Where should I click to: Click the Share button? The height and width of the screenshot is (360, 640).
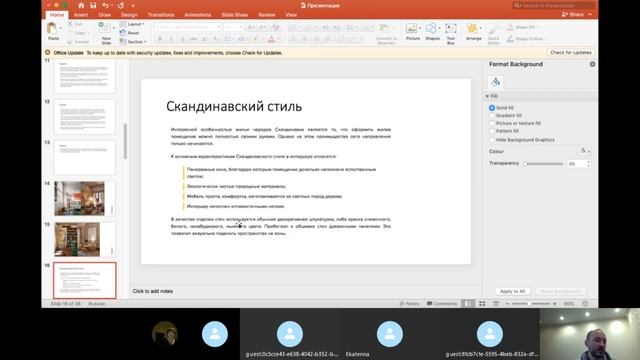(573, 14)
